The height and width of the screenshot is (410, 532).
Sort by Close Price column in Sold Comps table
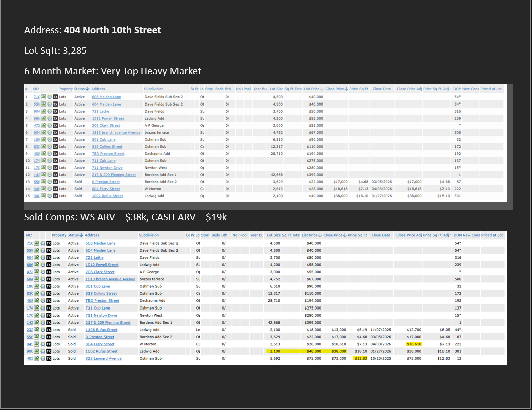(335, 235)
